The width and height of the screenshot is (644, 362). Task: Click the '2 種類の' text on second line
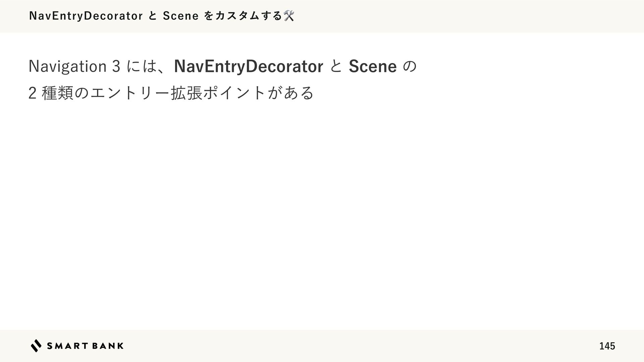coord(58,93)
